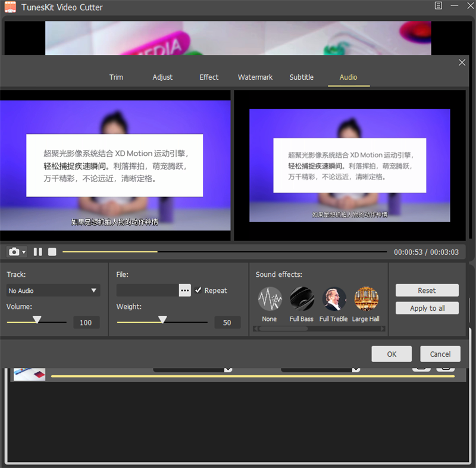The height and width of the screenshot is (468, 476).
Task: Stop the video preview playback
Action: click(x=52, y=251)
